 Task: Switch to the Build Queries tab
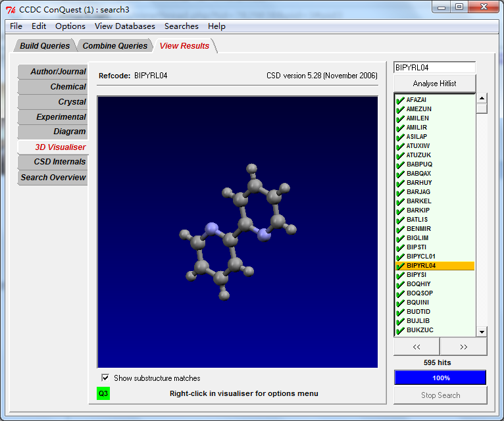[45, 46]
